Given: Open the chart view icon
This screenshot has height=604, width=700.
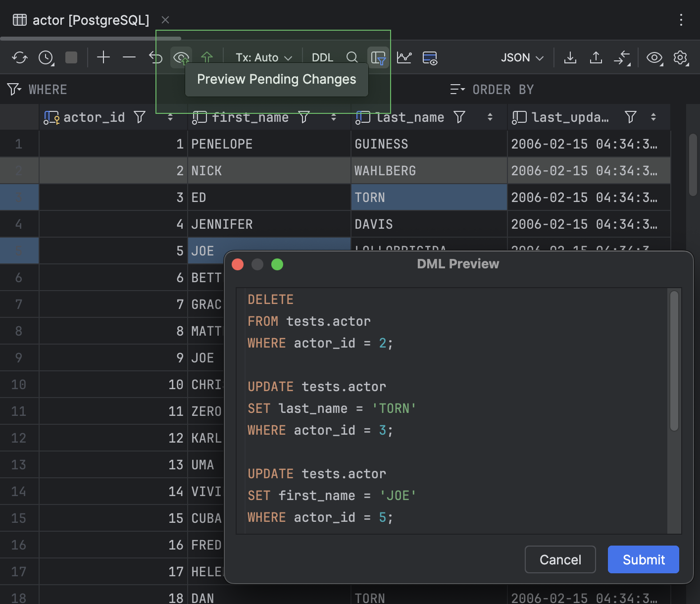Looking at the screenshot, I should 404,57.
